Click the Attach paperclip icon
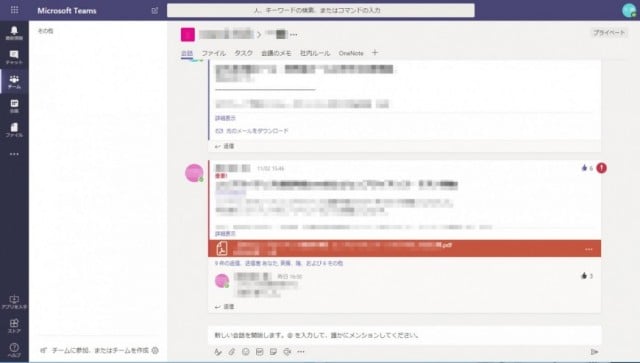This screenshot has height=363, width=640. point(232,352)
